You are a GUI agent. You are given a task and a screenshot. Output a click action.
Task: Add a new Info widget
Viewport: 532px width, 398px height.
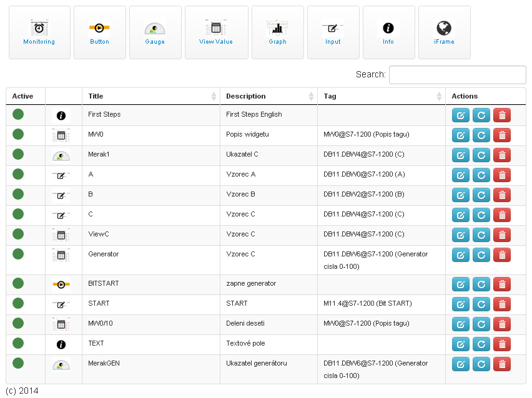point(388,32)
